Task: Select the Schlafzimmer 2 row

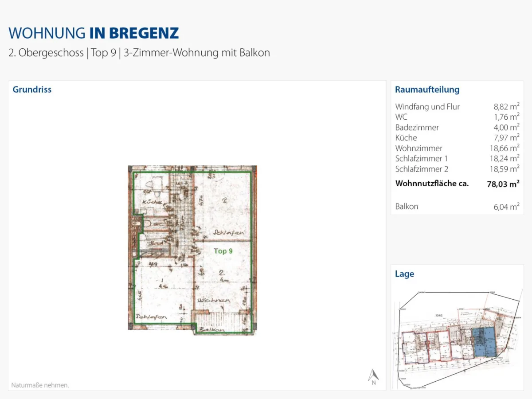Action: pos(457,169)
